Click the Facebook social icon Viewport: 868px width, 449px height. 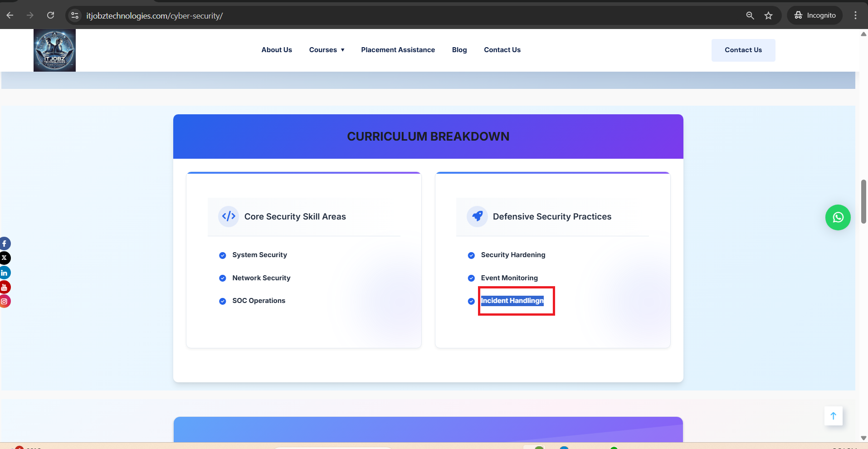(x=5, y=244)
